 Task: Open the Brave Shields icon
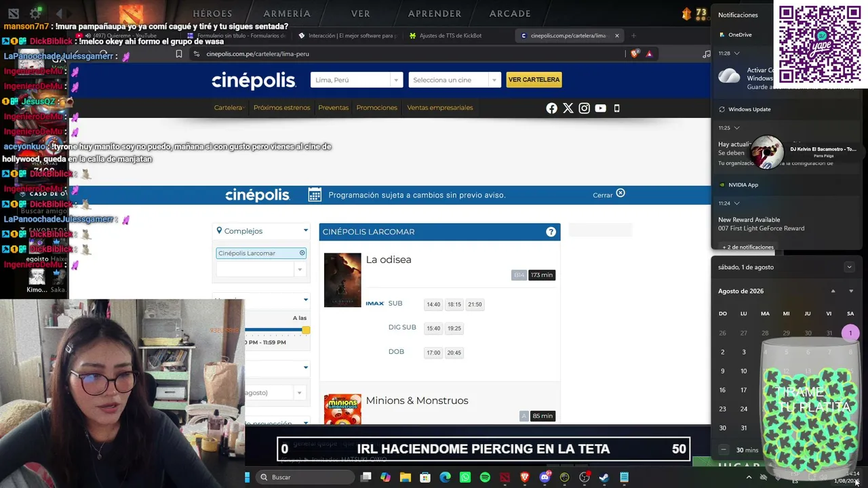tap(634, 54)
